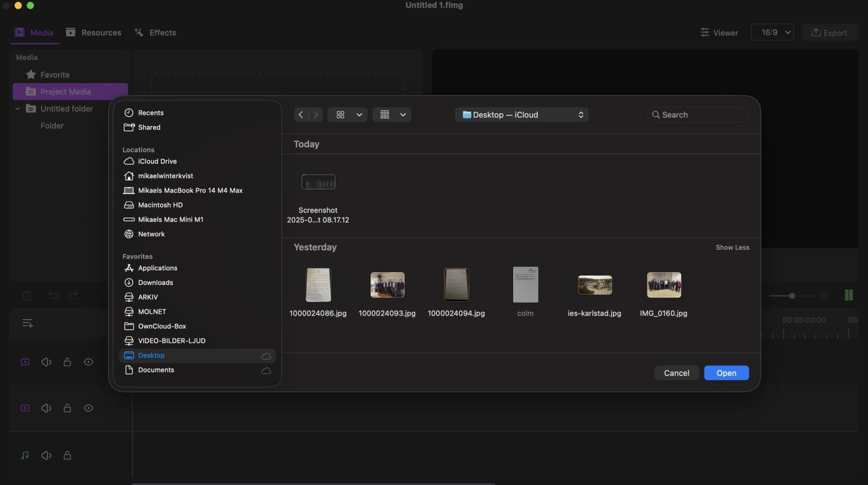Screen dimensions: 868x485
Task: Expand the grouping options dropdown in dialog
Action: point(392,115)
